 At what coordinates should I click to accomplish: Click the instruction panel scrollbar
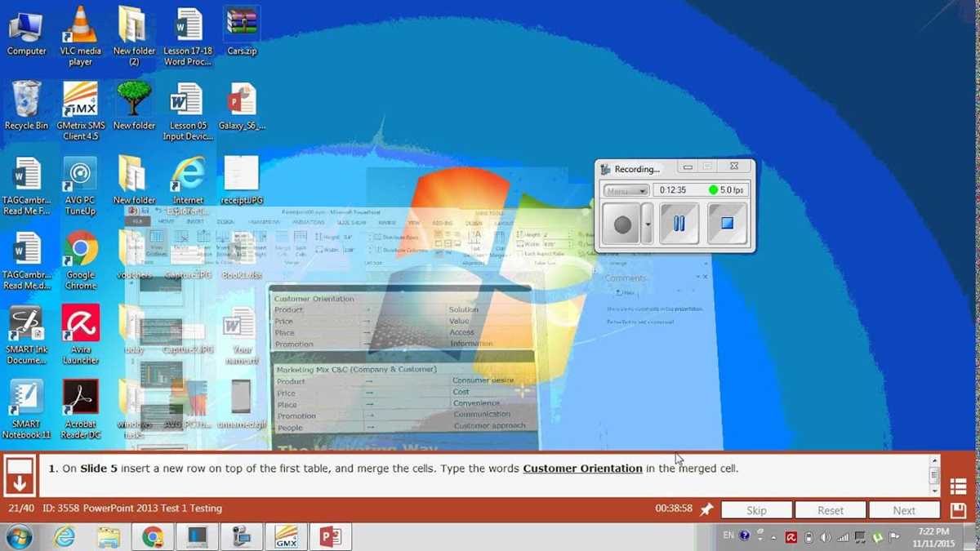(x=935, y=475)
